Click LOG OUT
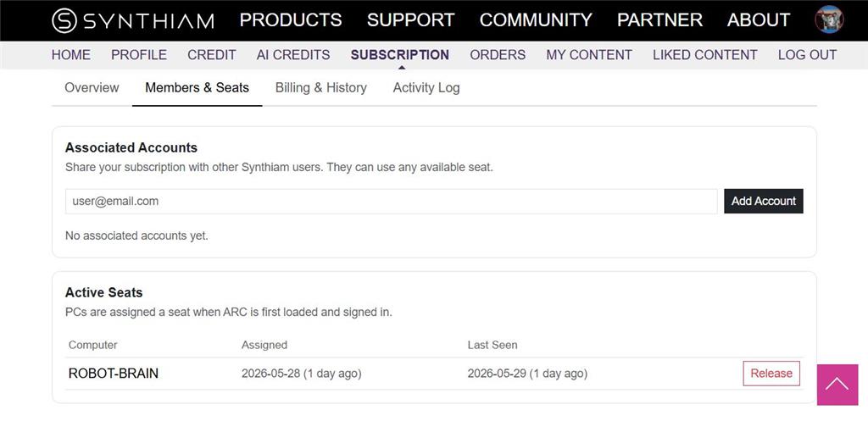 [807, 55]
